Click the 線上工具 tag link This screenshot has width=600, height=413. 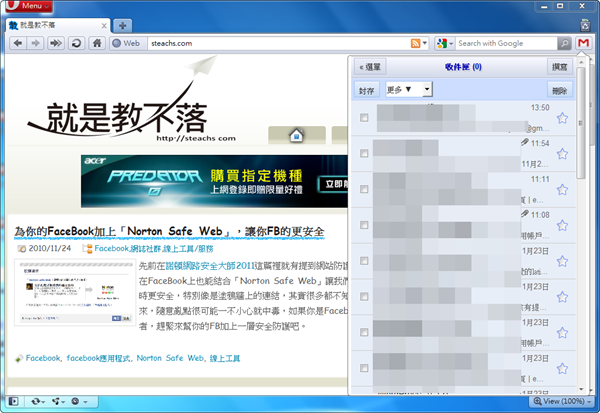[225, 358]
